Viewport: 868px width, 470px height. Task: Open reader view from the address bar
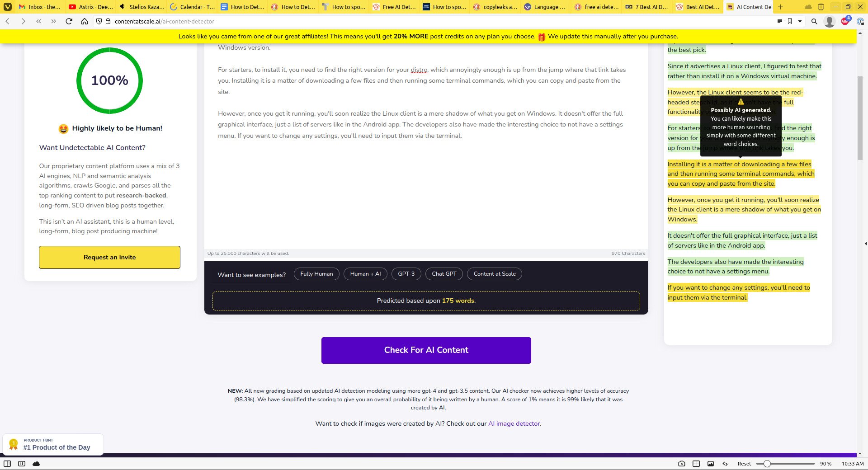[x=779, y=21]
